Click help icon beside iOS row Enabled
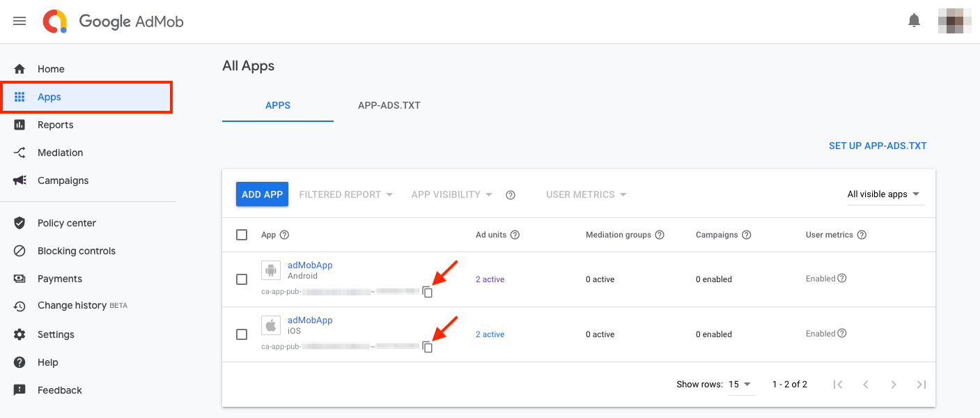The width and height of the screenshot is (980, 418). point(842,333)
